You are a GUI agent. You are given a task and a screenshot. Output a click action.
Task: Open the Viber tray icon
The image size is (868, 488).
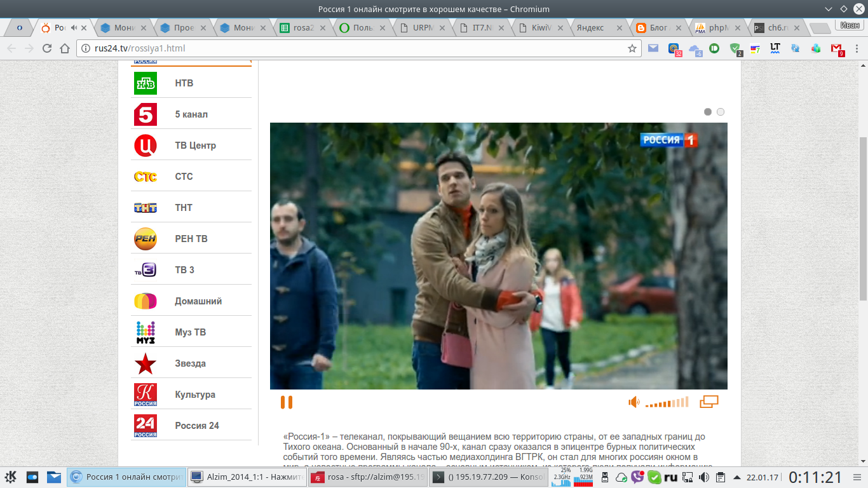[637, 477]
